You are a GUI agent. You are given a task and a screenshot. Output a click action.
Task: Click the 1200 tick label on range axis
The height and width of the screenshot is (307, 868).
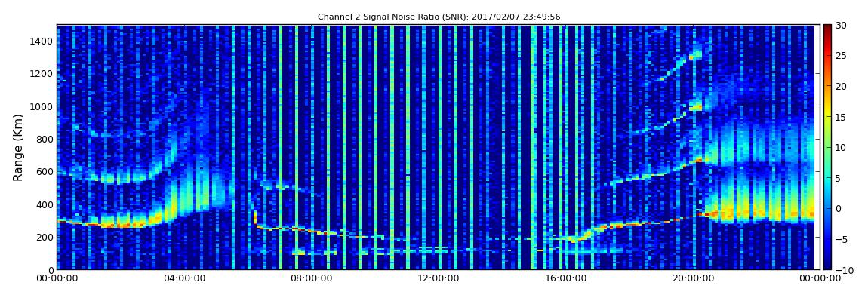[42, 74]
